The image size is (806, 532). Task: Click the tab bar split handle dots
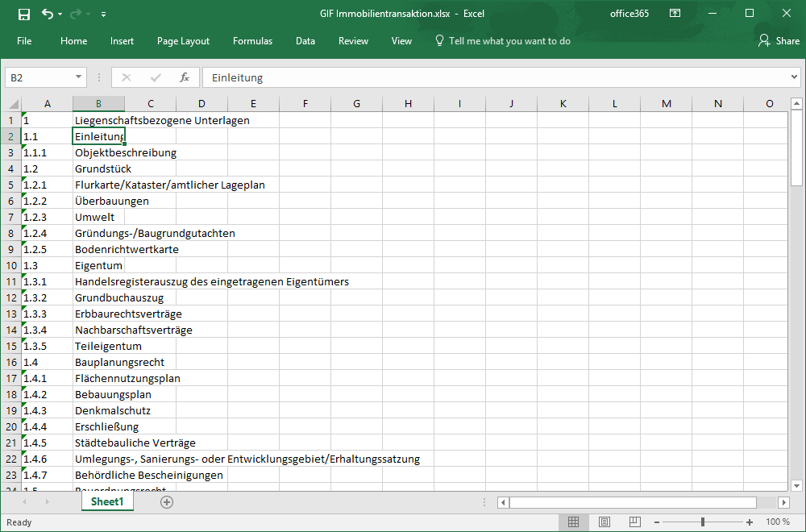484,502
